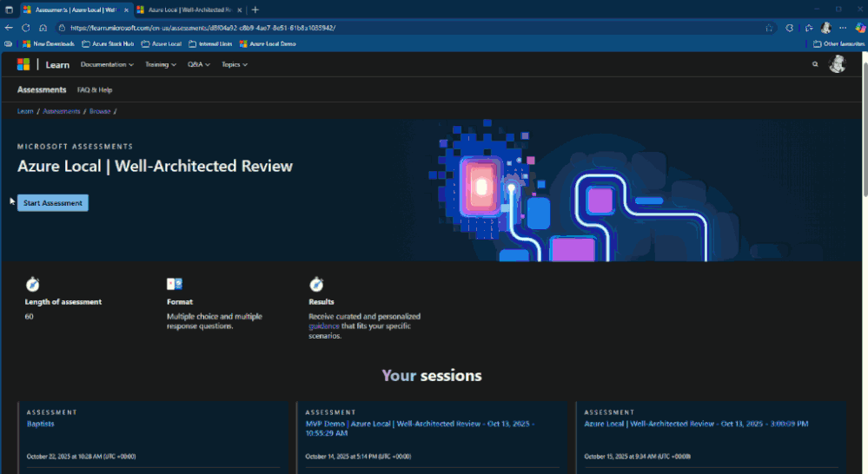Click the Assessments breadcrumb link
This screenshot has width=868, height=474.
[62, 111]
